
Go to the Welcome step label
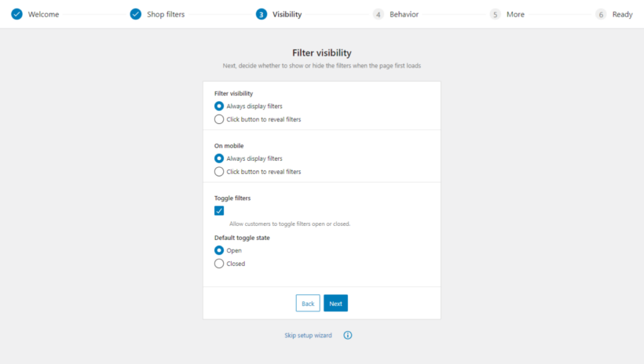pos(43,14)
